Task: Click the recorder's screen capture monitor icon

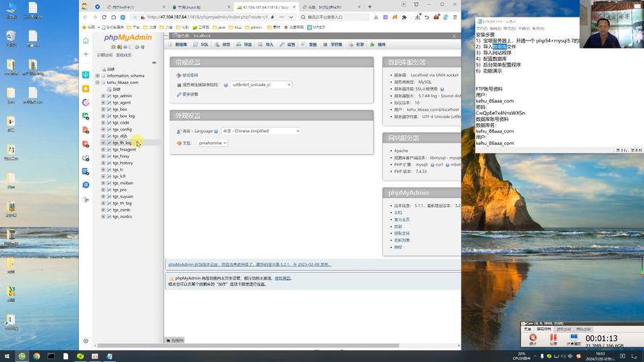Action: [x=574, y=339]
